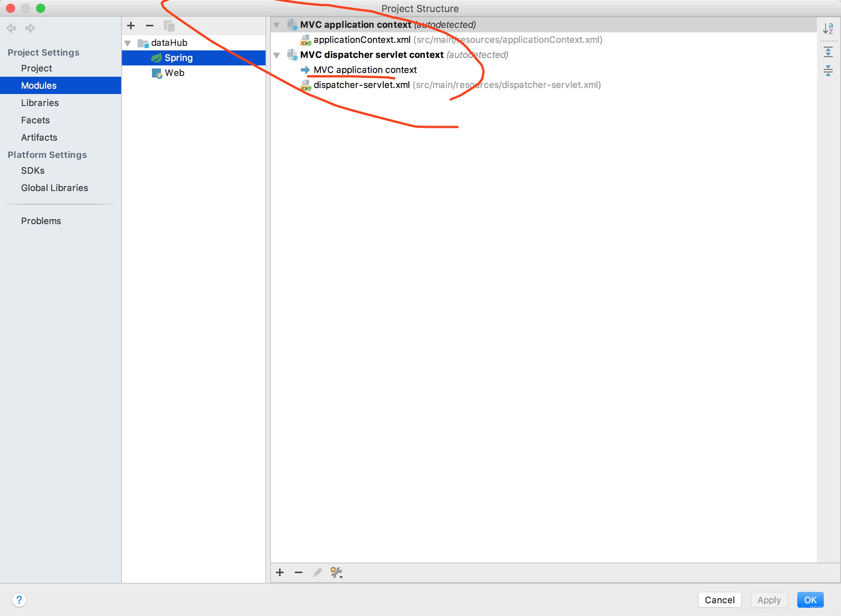Click the sort alphabetically icon

point(828,28)
